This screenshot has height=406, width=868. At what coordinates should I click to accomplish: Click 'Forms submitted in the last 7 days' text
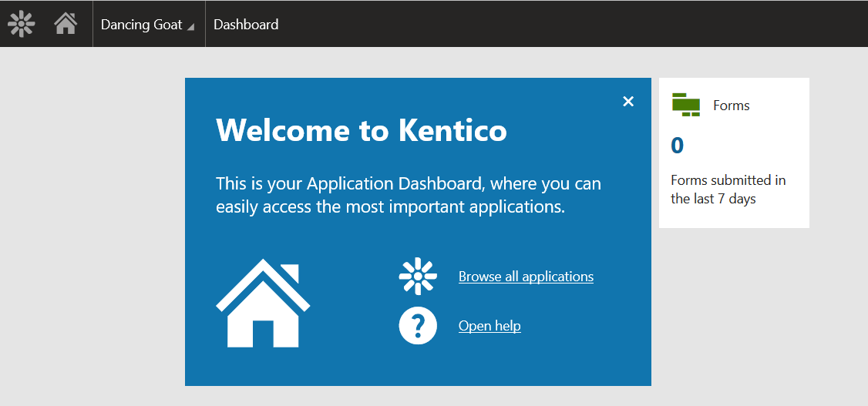tap(728, 190)
